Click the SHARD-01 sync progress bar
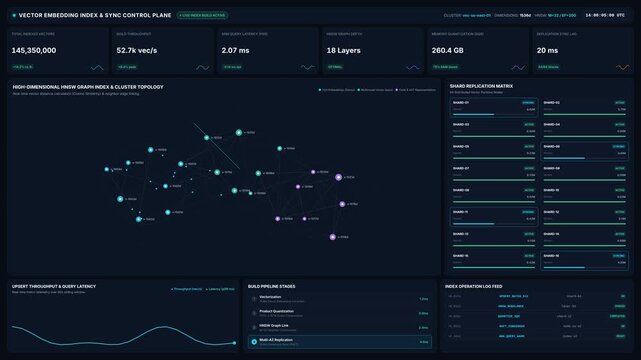Viewport: 641px width, 360px height. click(x=494, y=114)
